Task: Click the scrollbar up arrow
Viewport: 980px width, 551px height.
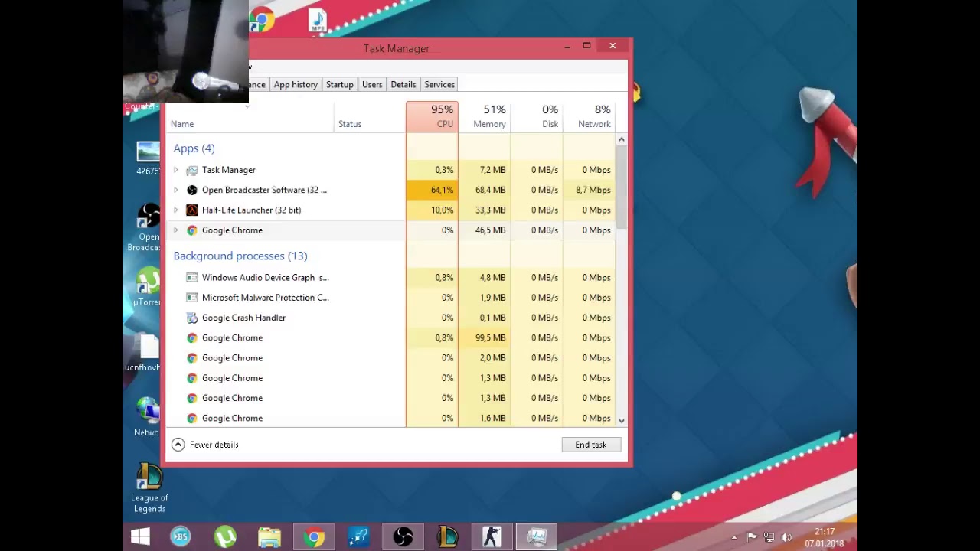Action: pyautogui.click(x=622, y=140)
